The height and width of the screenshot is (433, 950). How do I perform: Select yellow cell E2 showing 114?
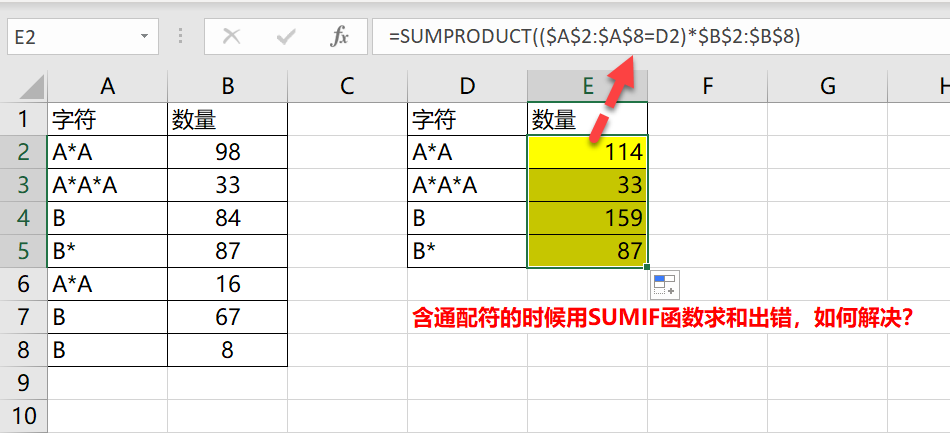pyautogui.click(x=587, y=152)
